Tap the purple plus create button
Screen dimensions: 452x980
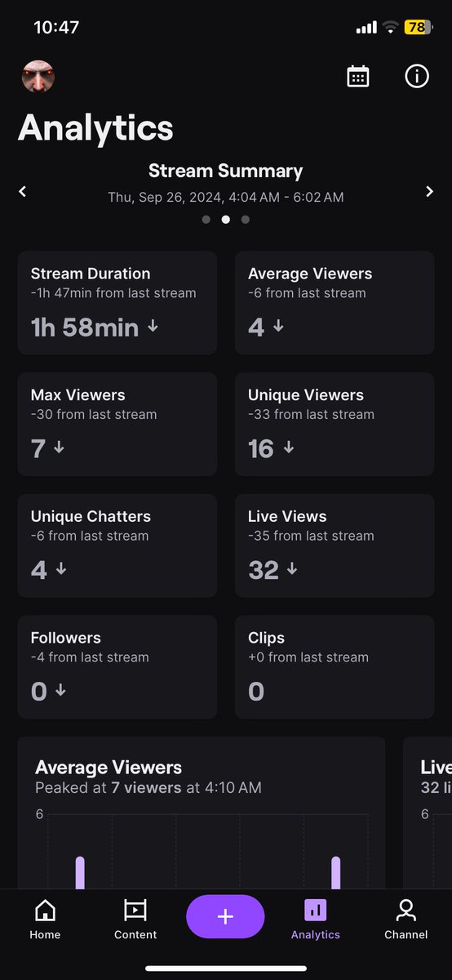tap(225, 916)
